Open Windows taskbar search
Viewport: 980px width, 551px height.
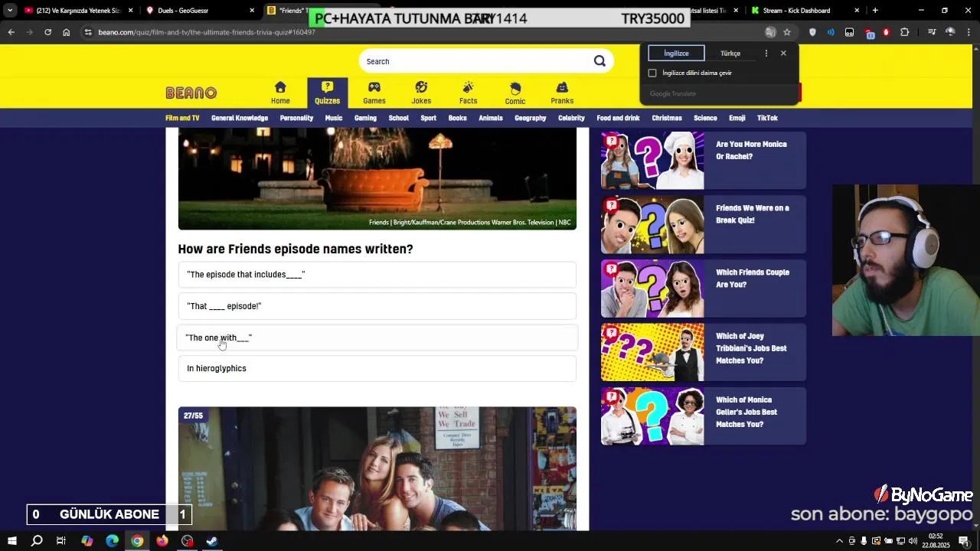pos(37,541)
